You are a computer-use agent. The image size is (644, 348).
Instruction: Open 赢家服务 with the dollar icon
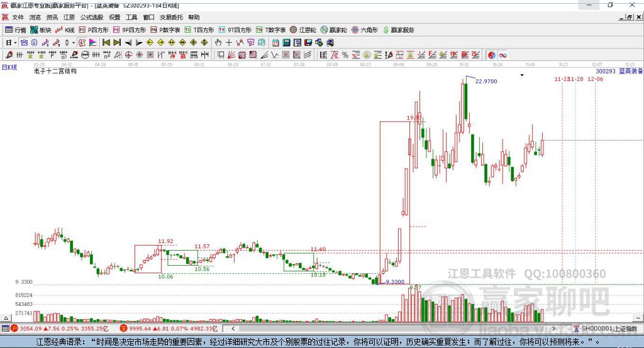tap(398, 30)
